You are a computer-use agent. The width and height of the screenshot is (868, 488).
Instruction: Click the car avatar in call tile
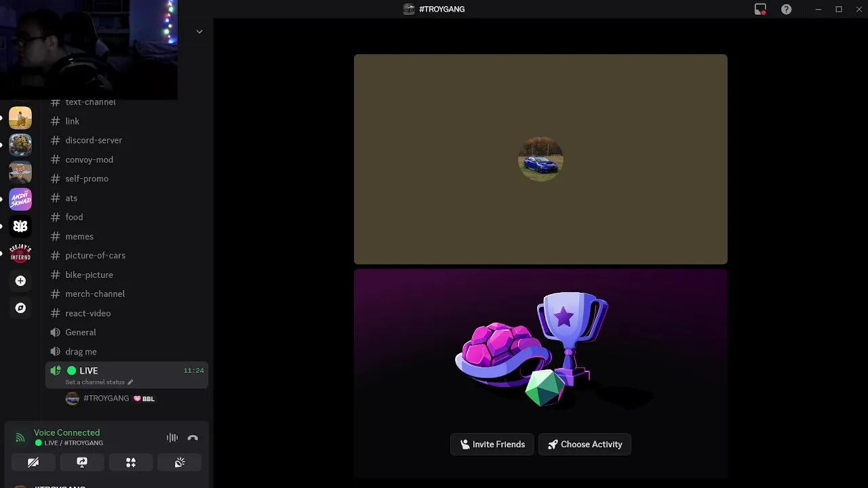click(540, 159)
